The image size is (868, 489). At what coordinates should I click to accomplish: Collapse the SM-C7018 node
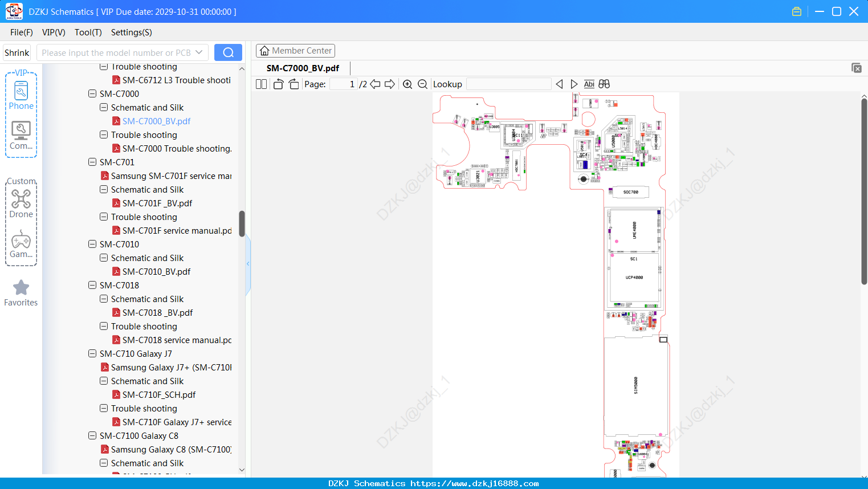click(x=92, y=285)
